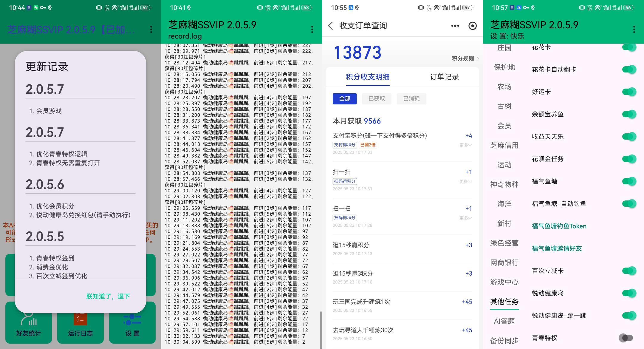The height and width of the screenshot is (349, 644).
Task: Open 好友统计 icon button
Action: click(29, 323)
